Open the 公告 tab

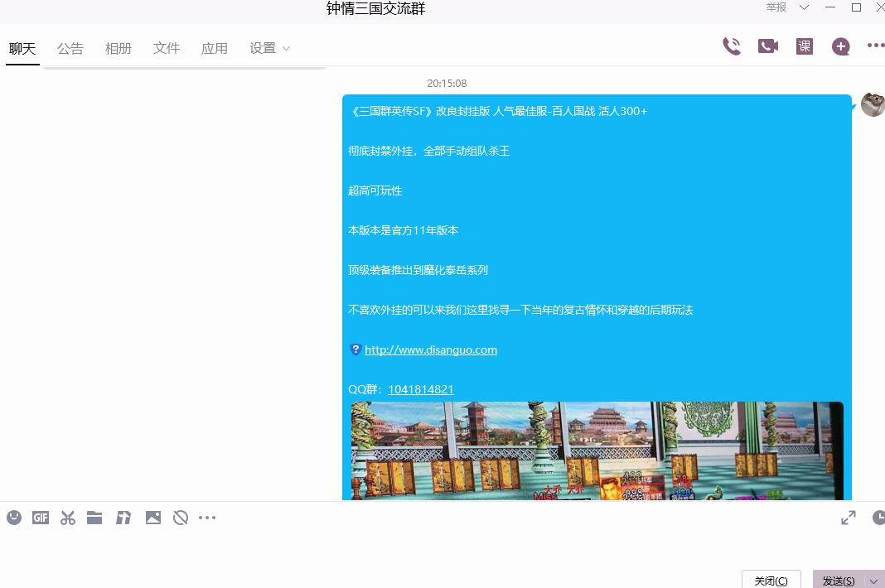point(70,49)
